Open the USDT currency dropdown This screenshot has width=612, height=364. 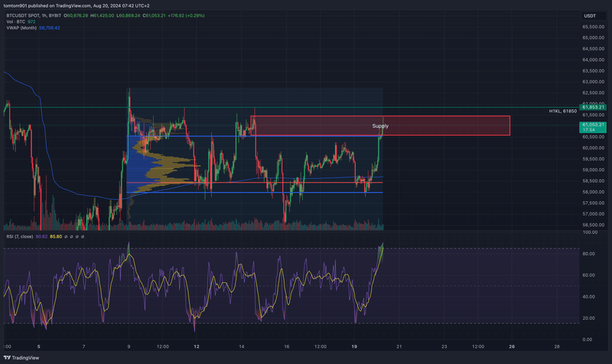(x=593, y=16)
